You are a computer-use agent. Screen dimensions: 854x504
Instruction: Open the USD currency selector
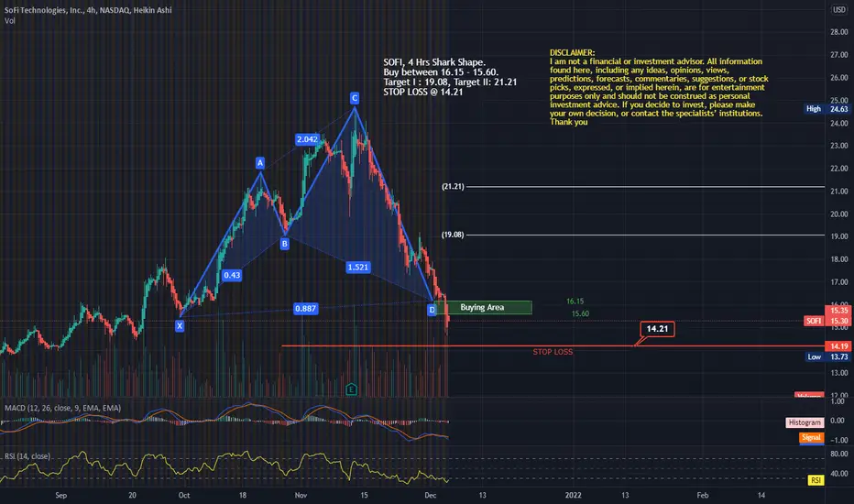839,10
